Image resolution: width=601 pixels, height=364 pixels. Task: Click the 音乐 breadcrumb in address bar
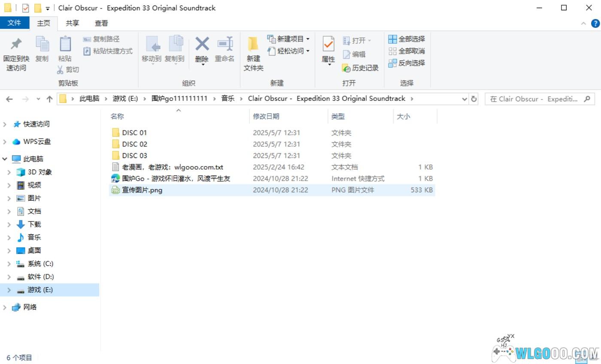(x=228, y=99)
